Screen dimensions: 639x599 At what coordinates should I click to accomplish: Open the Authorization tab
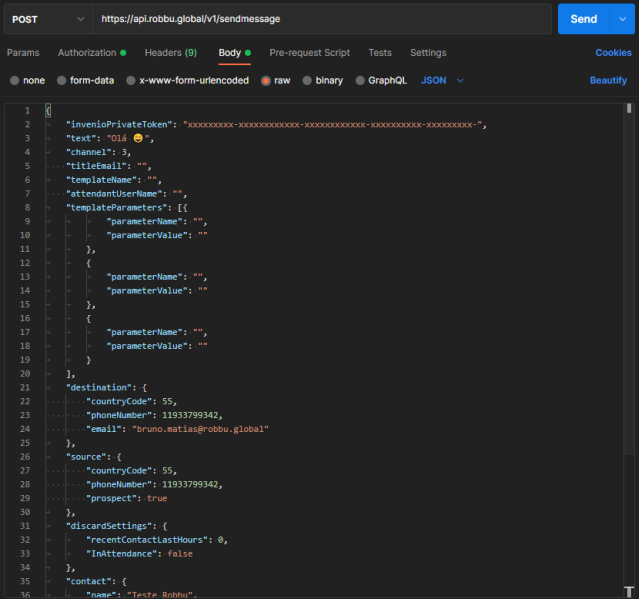87,53
